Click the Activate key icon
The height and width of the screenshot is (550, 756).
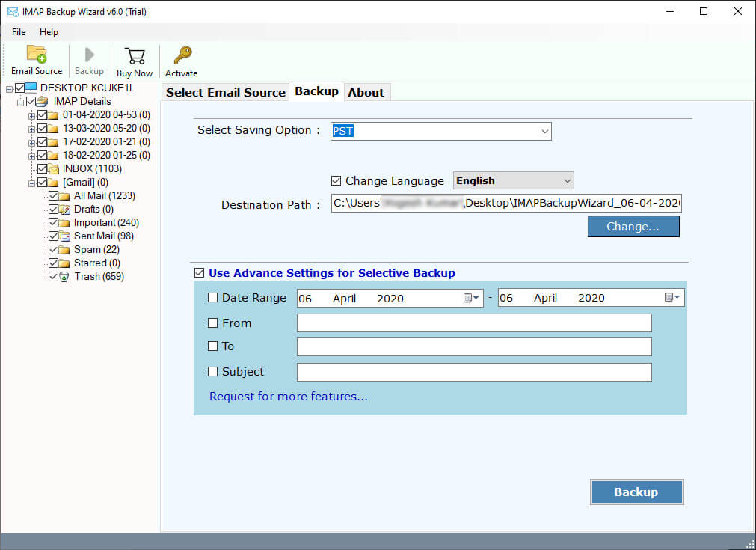point(182,56)
